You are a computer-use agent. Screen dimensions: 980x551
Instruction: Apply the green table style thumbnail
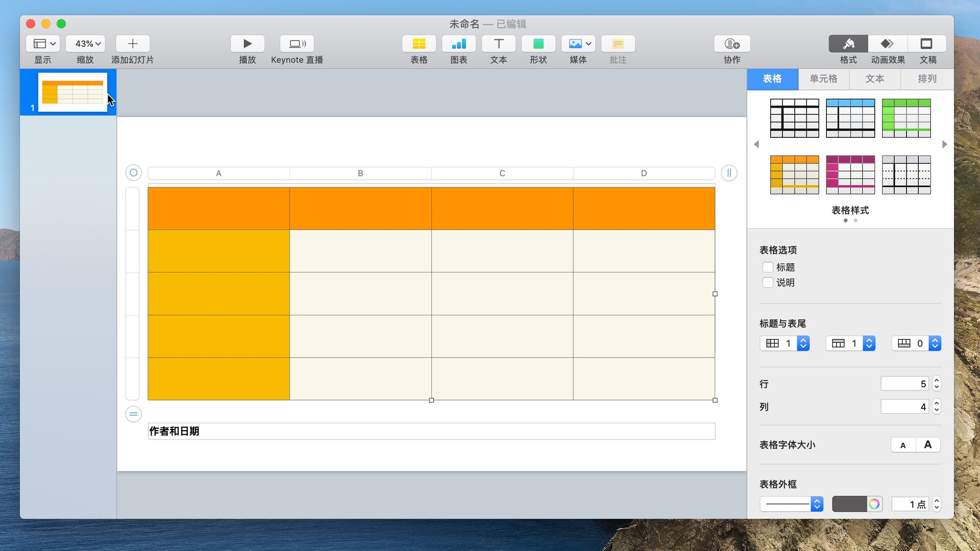[x=906, y=118]
